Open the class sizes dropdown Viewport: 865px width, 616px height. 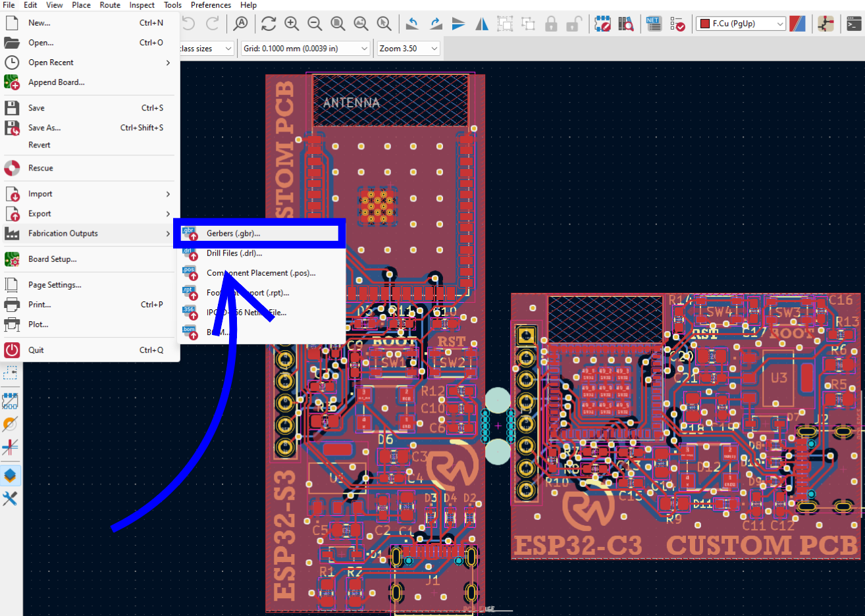(x=207, y=49)
